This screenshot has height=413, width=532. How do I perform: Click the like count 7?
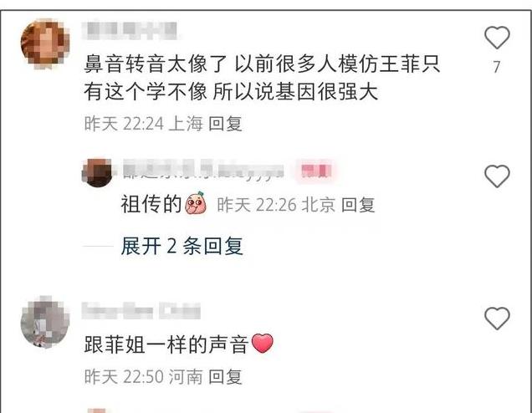coord(497,67)
